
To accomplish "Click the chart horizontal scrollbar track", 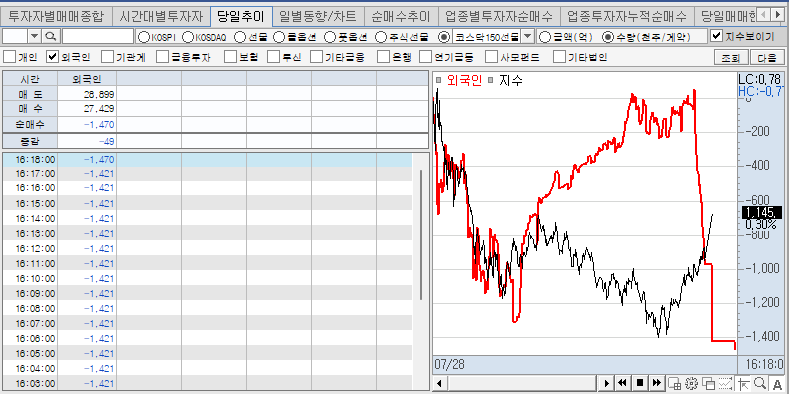I will click(x=523, y=383).
